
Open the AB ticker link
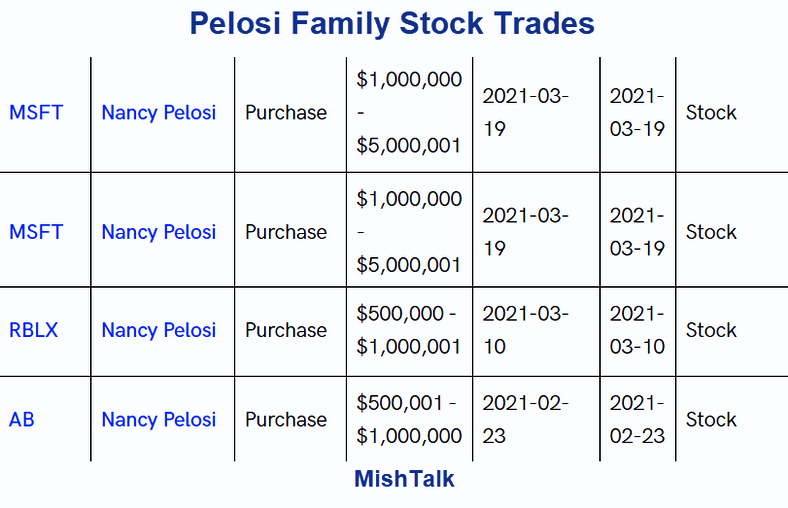point(22,420)
